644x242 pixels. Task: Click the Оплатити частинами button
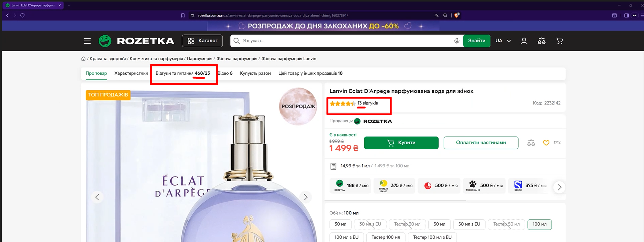coord(481,143)
